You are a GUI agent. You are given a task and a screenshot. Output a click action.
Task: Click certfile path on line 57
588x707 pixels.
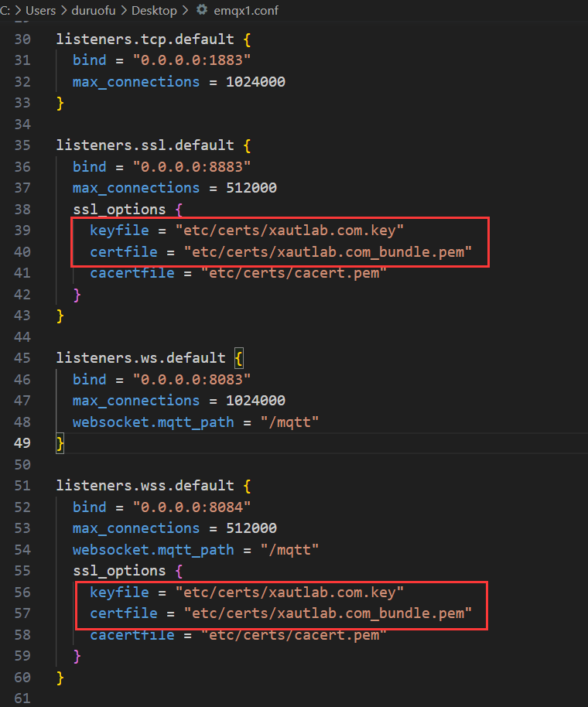[327, 613]
